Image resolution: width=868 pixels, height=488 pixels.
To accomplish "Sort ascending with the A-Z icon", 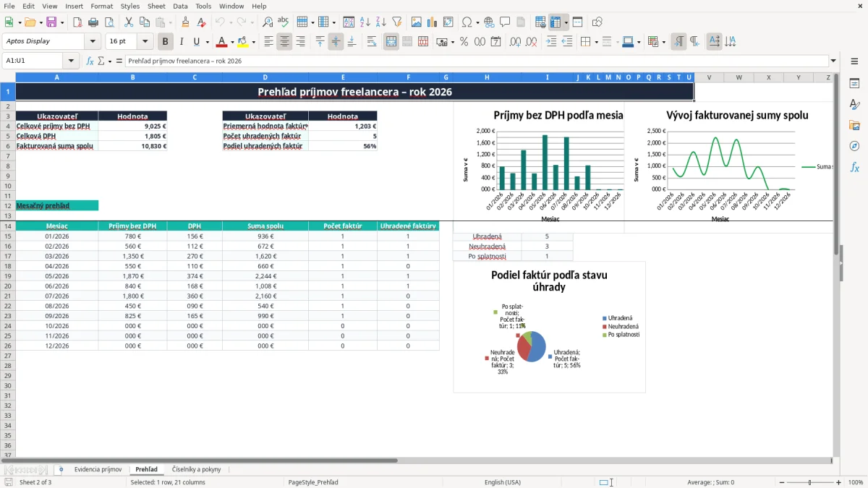I will [x=365, y=22].
